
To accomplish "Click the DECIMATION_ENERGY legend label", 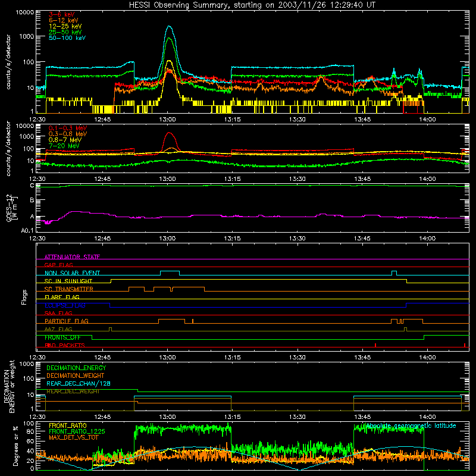I will 76,368.
